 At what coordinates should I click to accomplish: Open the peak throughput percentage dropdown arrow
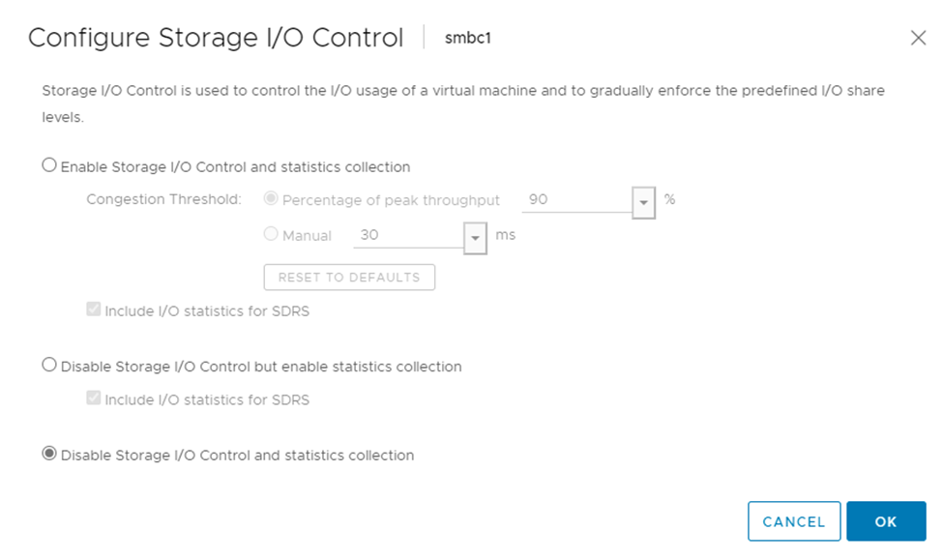[644, 202]
